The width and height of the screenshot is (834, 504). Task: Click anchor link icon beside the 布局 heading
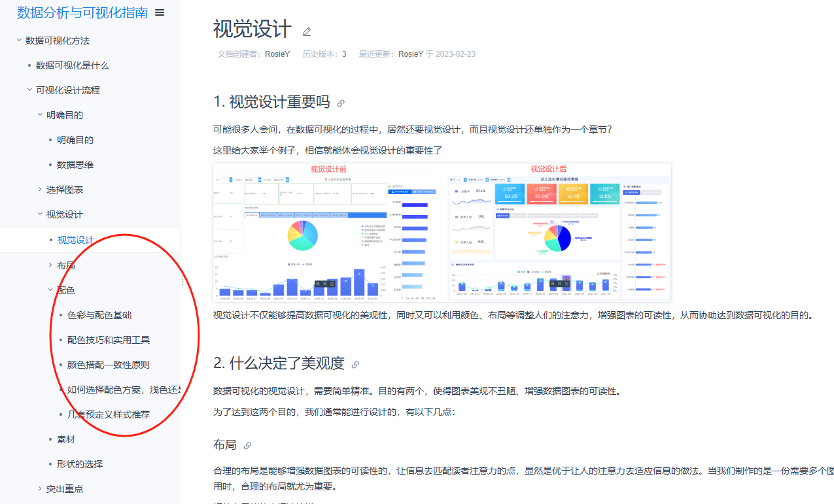point(247,446)
